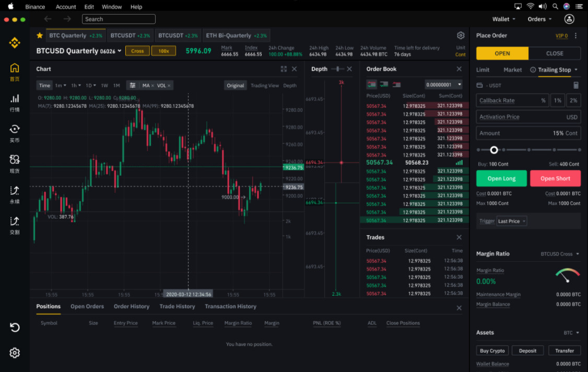Open the order book precision dropdown
Image resolution: width=588 pixels, height=372 pixels.
444,85
